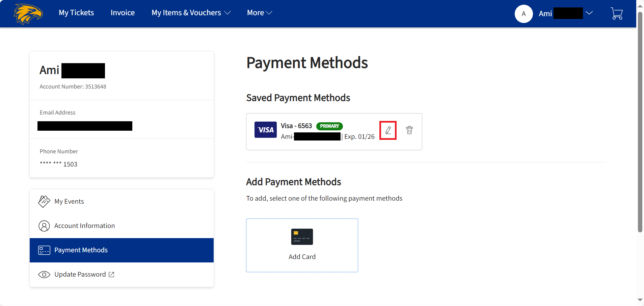Click the circular avatar with letter A

(524, 14)
